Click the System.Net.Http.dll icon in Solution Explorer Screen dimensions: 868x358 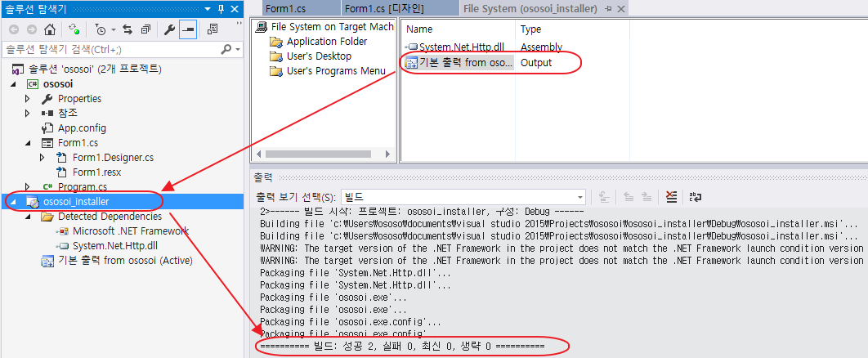pyautogui.click(x=63, y=246)
